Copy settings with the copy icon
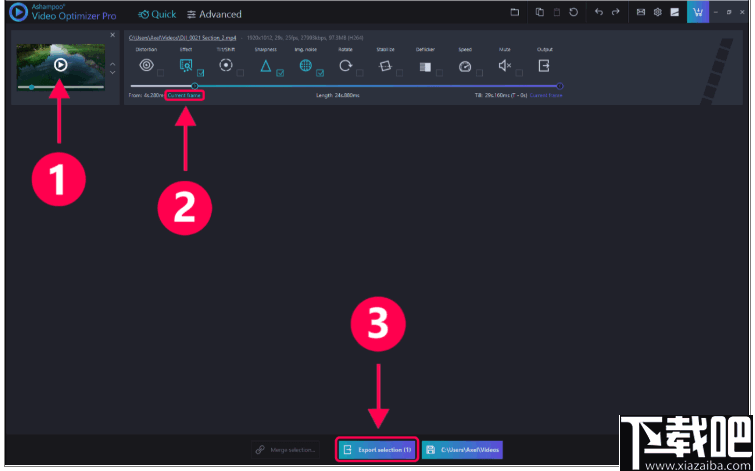This screenshot has height=471, width=755. 540,12
